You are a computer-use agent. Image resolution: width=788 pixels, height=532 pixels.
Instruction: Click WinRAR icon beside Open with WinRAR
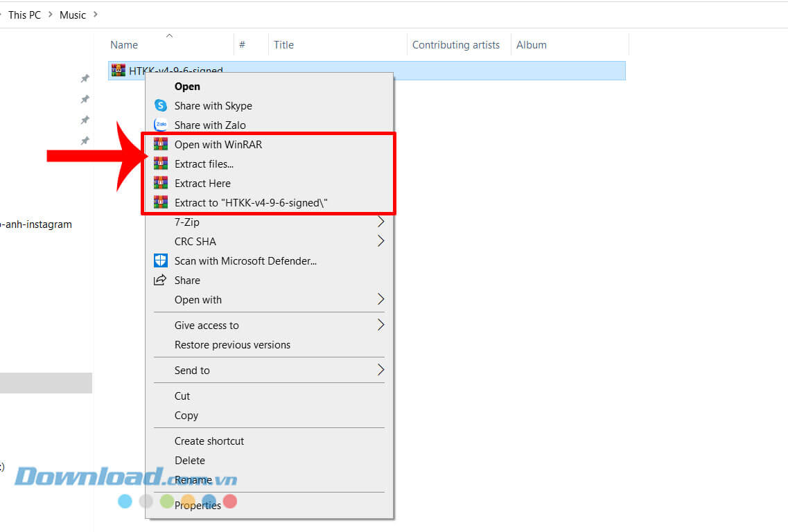click(161, 145)
